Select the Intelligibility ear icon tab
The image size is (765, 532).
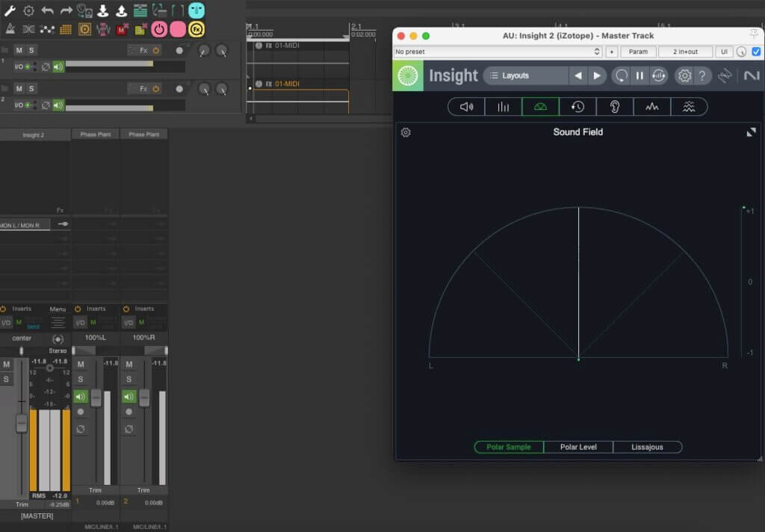(x=614, y=107)
